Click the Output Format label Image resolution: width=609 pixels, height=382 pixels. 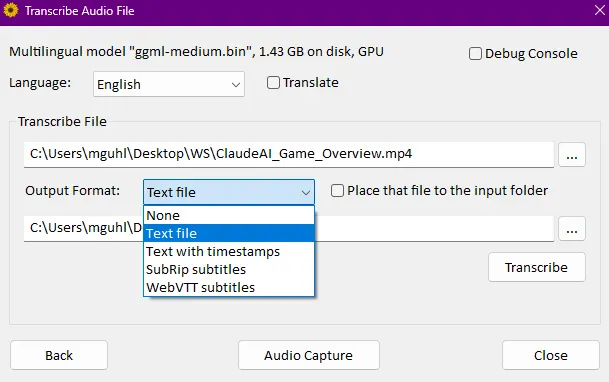click(x=73, y=191)
